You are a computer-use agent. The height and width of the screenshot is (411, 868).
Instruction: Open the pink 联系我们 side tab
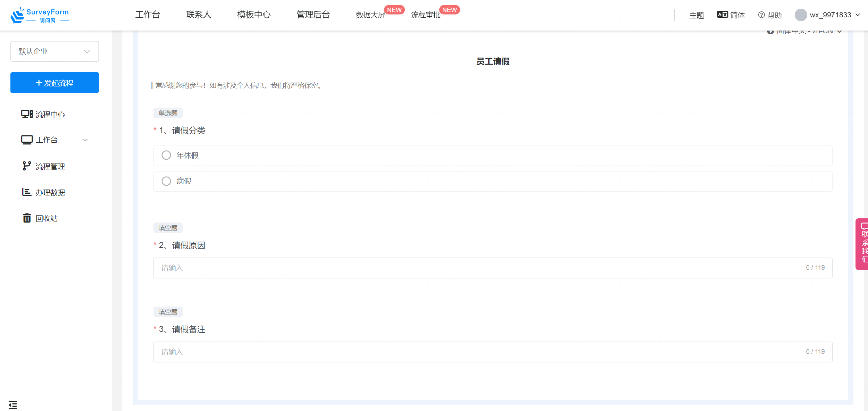coord(863,244)
